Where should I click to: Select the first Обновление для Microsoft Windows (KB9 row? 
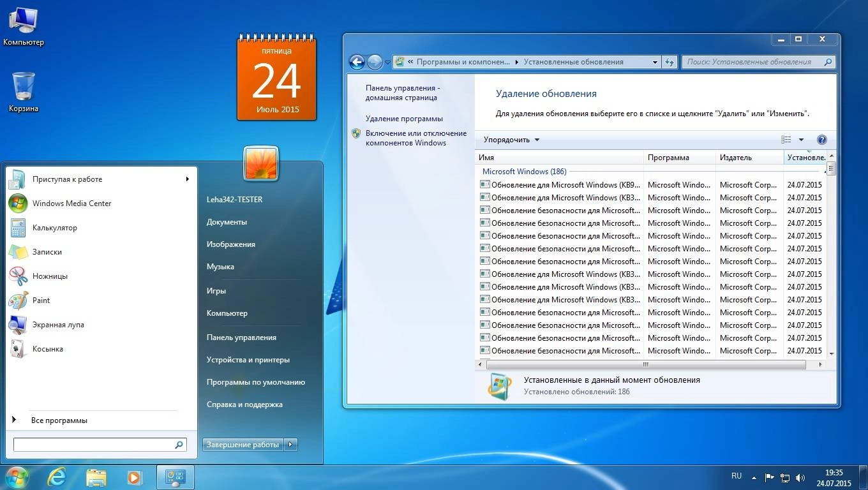(650, 185)
